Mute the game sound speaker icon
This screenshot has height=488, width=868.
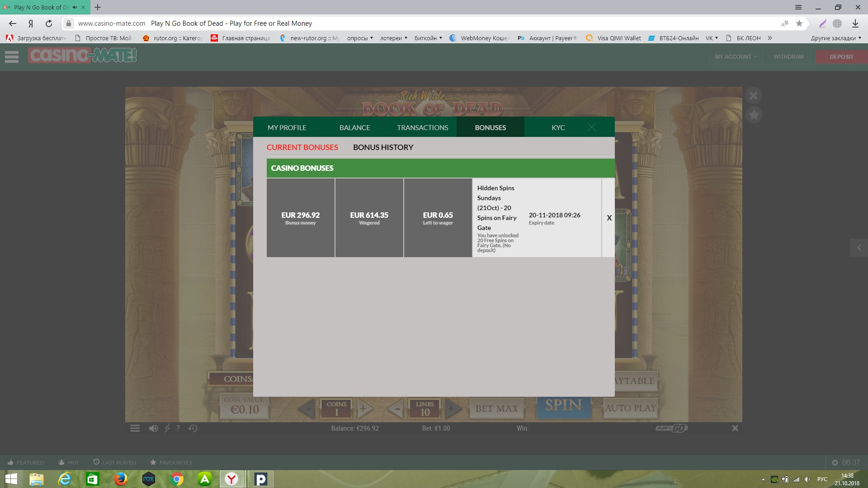coord(154,428)
